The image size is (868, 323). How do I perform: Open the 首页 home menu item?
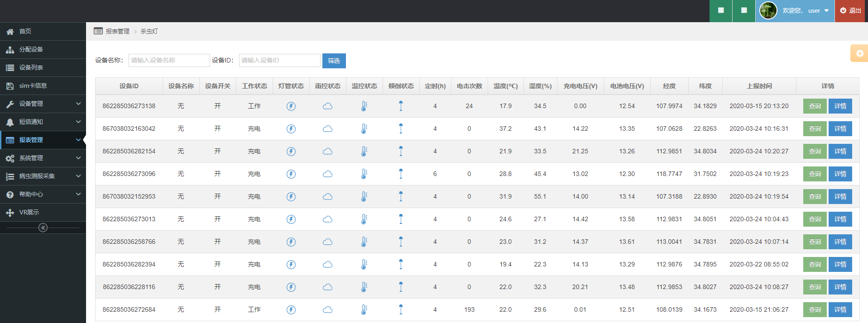tap(25, 31)
